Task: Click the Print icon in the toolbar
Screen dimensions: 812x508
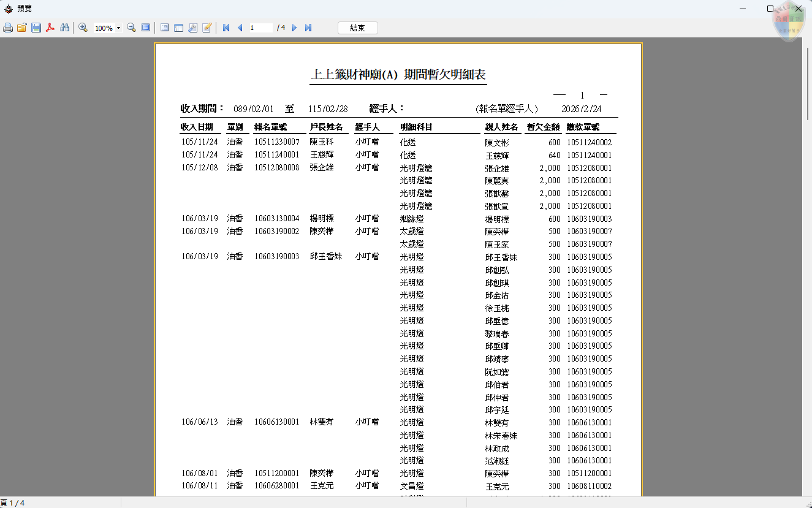Action: pos(7,28)
